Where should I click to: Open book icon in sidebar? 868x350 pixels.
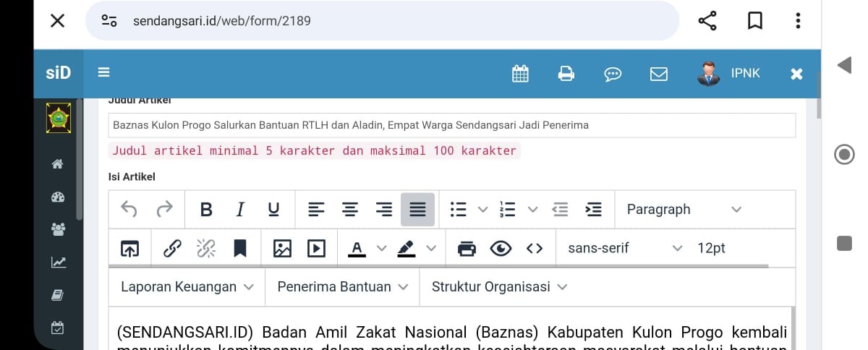click(59, 294)
